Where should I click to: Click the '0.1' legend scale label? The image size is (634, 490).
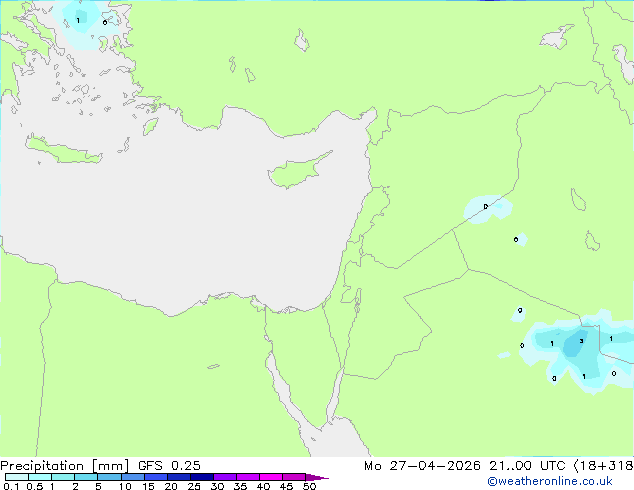11,486
